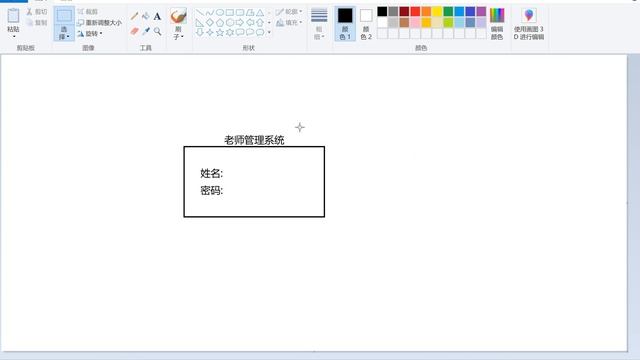Choose the rectangle shape
This screenshot has width=640, height=360.
click(230, 12)
